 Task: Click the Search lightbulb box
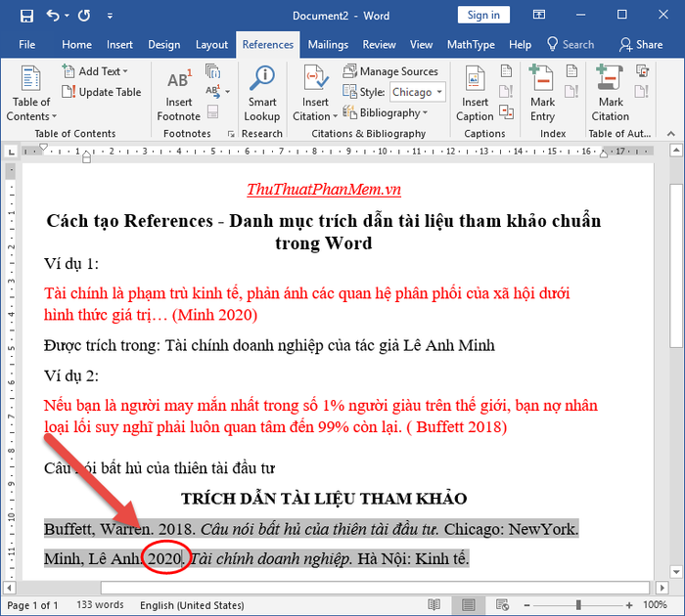click(571, 45)
